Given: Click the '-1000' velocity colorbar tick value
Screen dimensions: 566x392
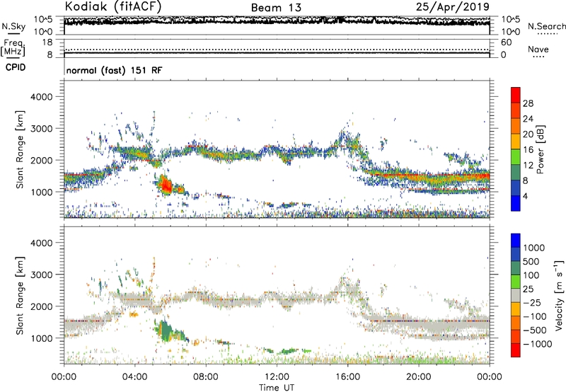Looking at the screenshot, I should coord(537,344).
